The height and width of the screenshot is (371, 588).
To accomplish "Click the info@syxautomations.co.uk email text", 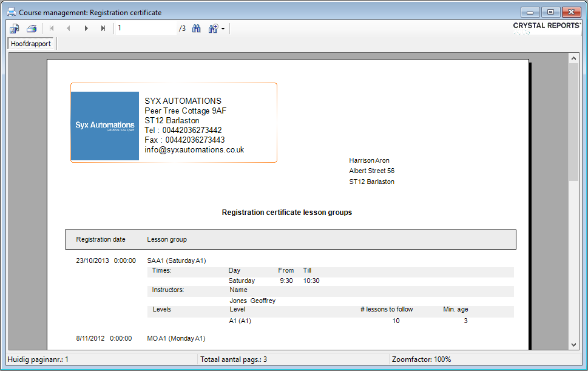I will click(194, 149).
